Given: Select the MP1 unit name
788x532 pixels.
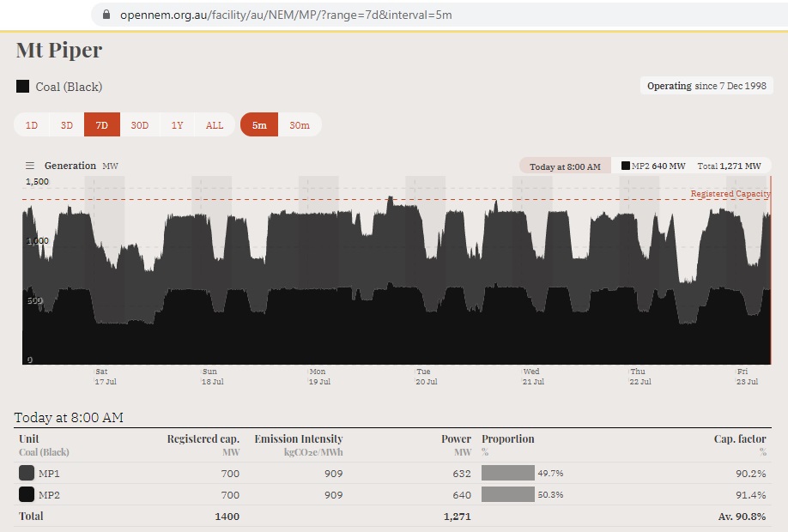Looking at the screenshot, I should 49,474.
